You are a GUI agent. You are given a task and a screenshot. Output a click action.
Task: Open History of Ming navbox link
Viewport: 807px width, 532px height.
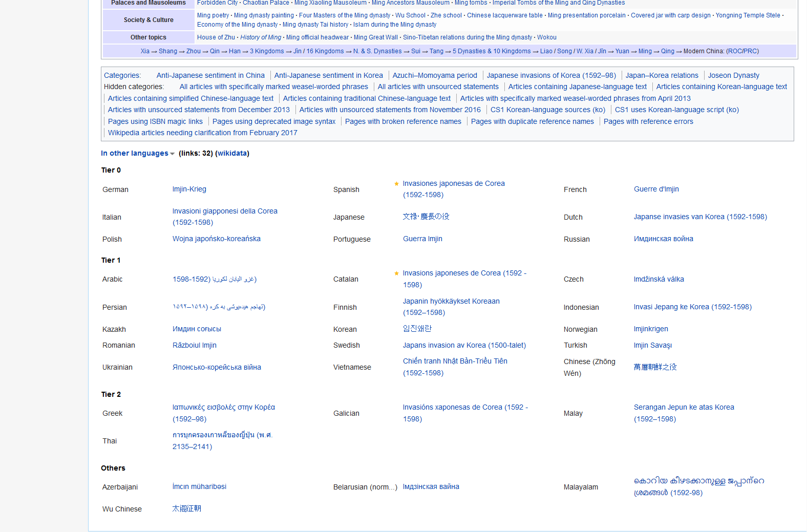261,37
